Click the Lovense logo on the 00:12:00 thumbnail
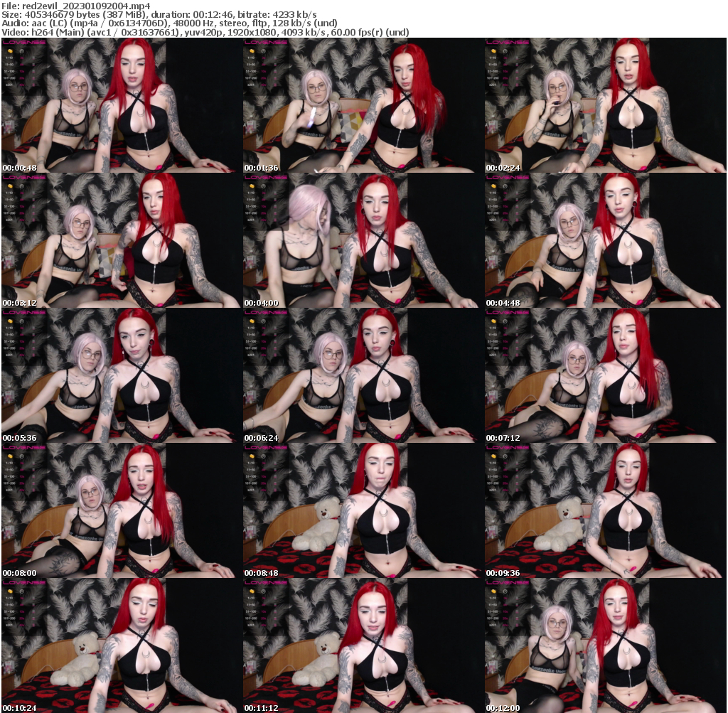Image resolution: width=728 pixels, height=713 pixels. (509, 581)
